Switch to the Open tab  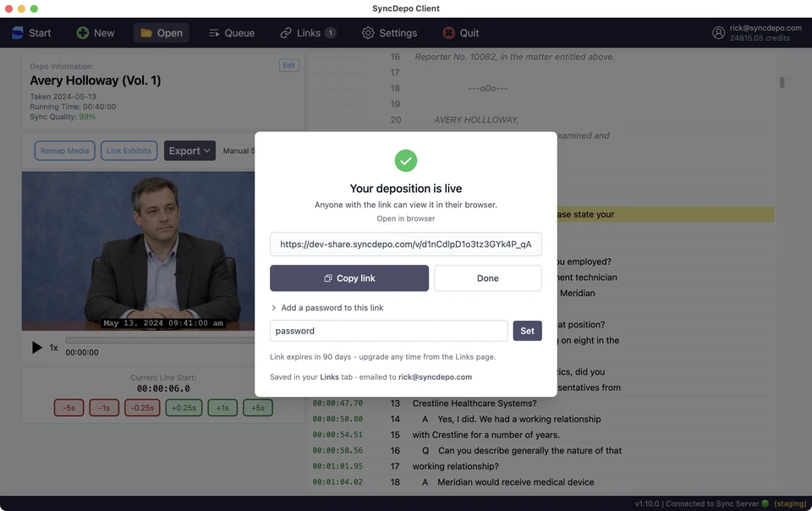[x=162, y=33]
